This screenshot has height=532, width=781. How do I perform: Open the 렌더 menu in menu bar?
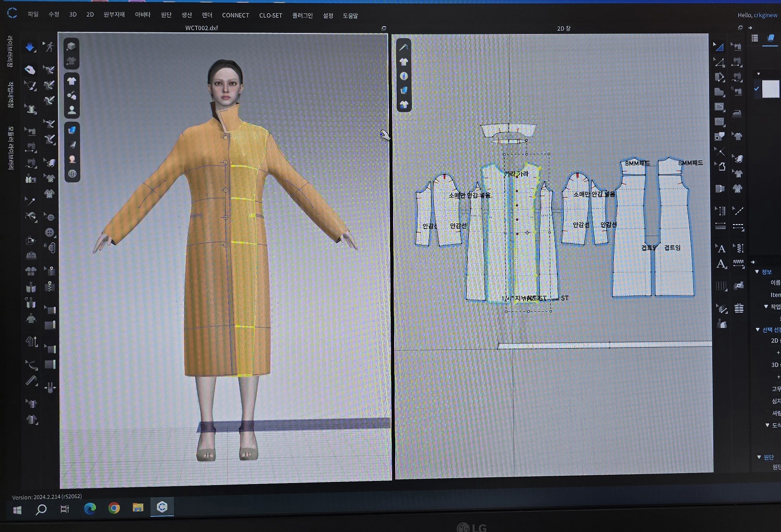pyautogui.click(x=207, y=15)
